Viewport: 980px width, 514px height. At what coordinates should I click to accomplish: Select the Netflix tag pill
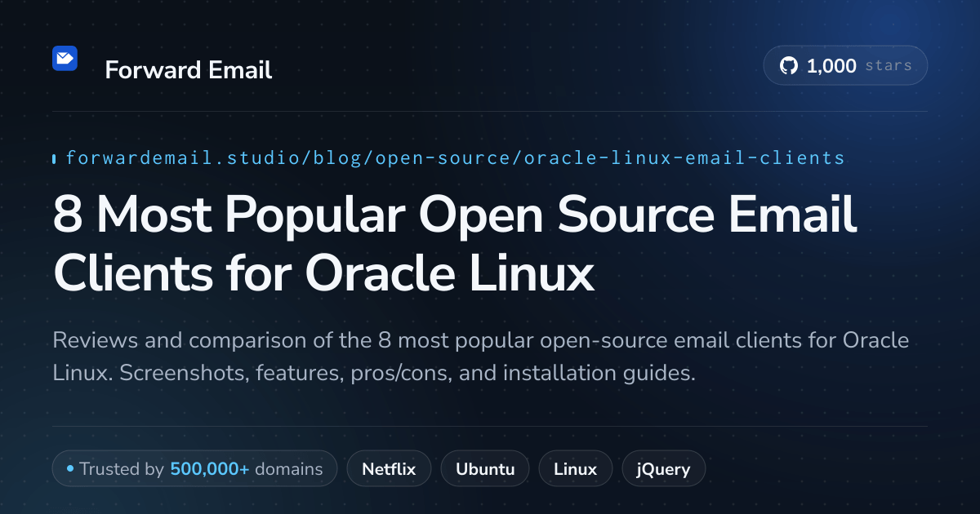pyautogui.click(x=389, y=469)
